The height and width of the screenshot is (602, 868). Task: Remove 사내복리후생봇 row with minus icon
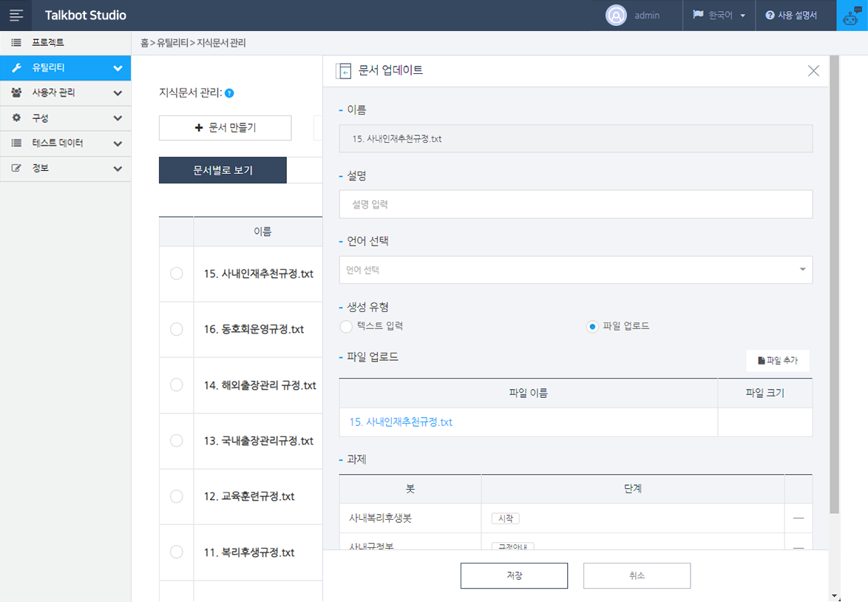(798, 518)
